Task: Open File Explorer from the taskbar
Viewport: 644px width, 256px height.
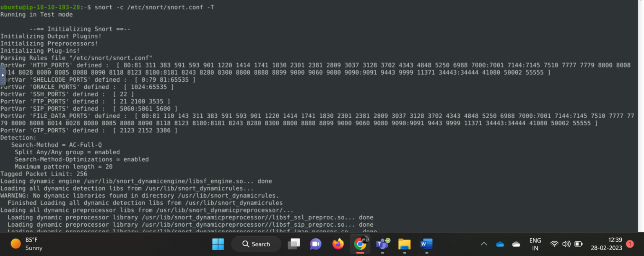Action: click(x=404, y=244)
